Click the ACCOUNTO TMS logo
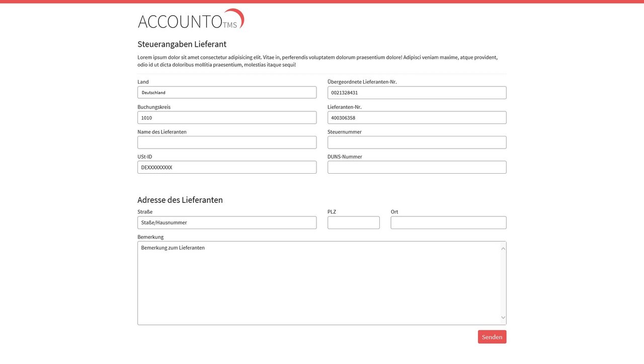 tap(191, 19)
